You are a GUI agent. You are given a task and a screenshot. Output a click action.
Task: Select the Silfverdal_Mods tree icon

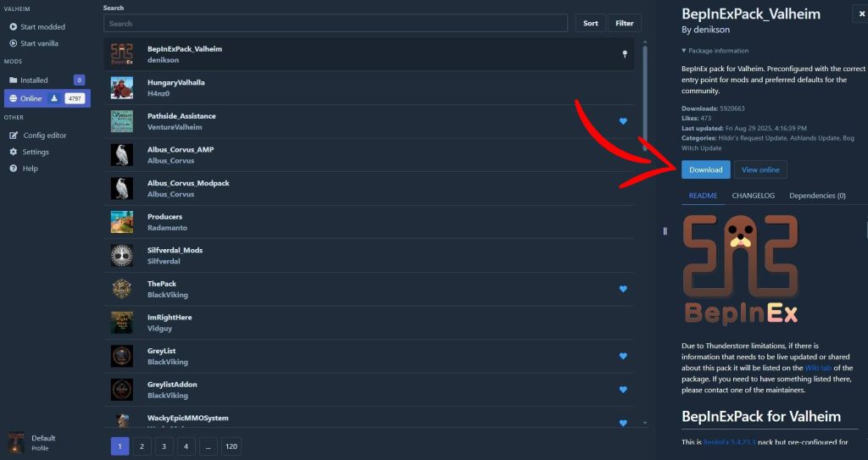coord(122,256)
